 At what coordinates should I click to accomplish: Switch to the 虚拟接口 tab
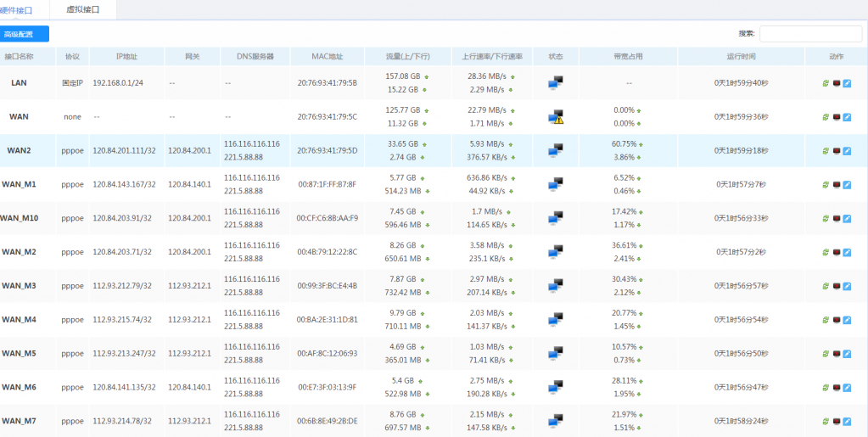coord(82,9)
